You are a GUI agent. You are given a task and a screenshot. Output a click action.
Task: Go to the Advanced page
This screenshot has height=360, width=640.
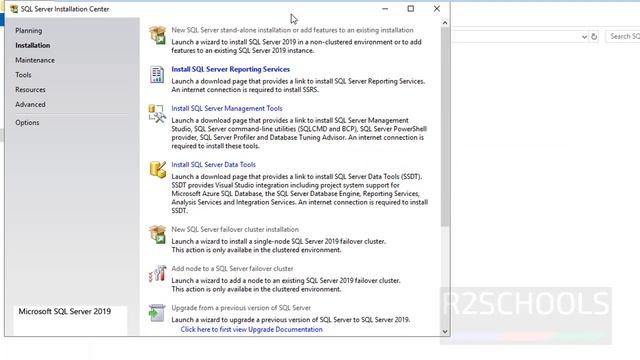(30, 104)
